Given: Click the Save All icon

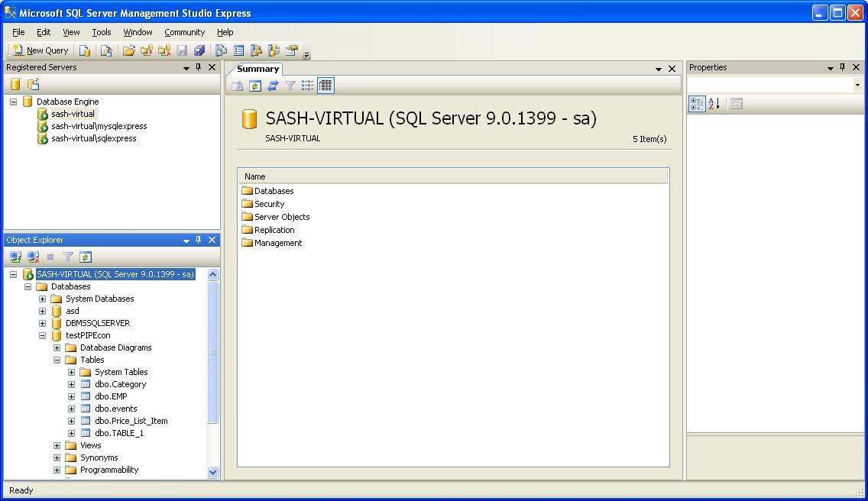Looking at the screenshot, I should pyautogui.click(x=200, y=51).
